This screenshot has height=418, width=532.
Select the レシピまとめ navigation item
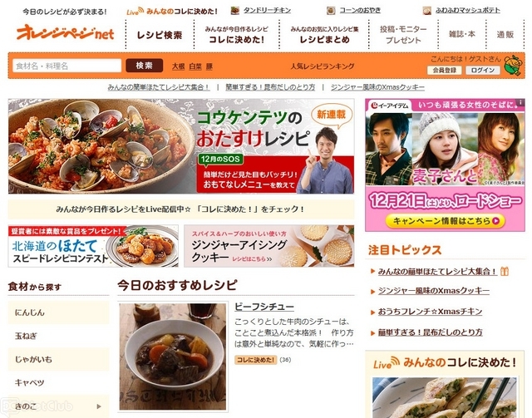[324, 35]
